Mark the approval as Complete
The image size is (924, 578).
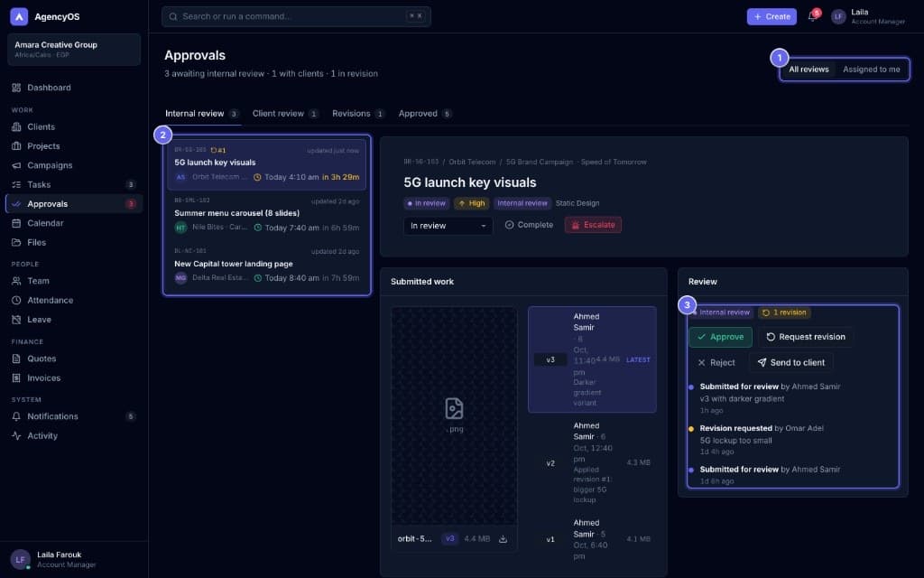tap(529, 225)
